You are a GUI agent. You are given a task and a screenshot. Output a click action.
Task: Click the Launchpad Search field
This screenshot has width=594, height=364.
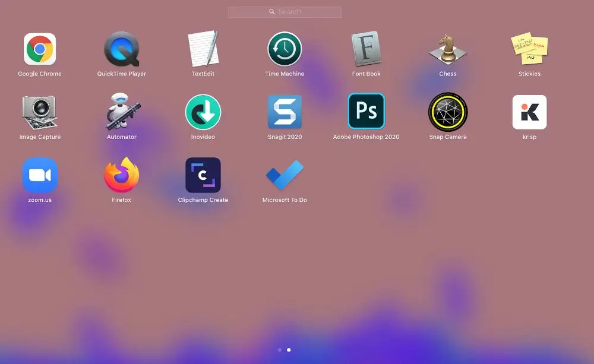285,12
